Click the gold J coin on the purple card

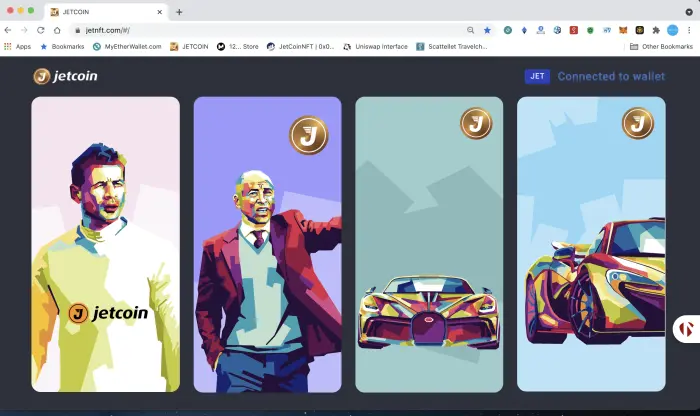click(x=308, y=135)
